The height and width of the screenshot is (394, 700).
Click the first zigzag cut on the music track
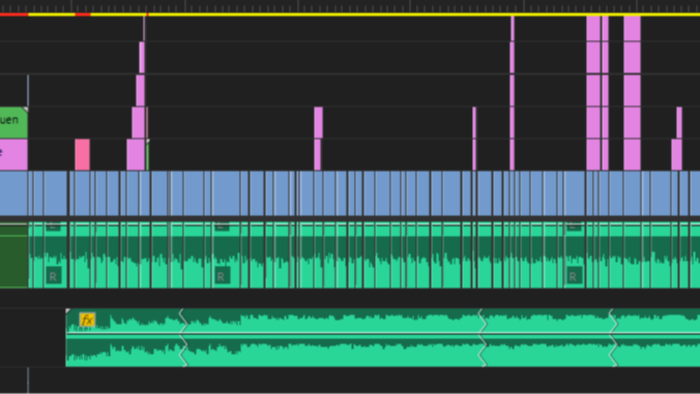click(183, 337)
